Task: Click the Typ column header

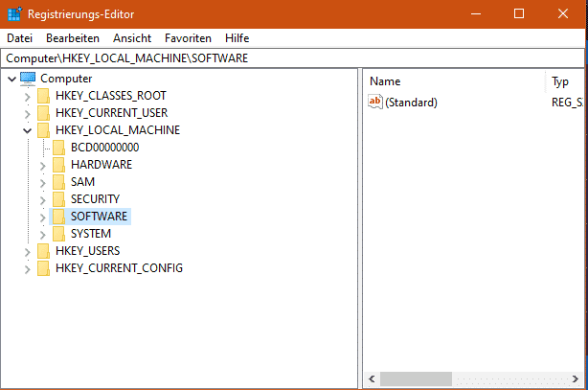Action: point(561,81)
